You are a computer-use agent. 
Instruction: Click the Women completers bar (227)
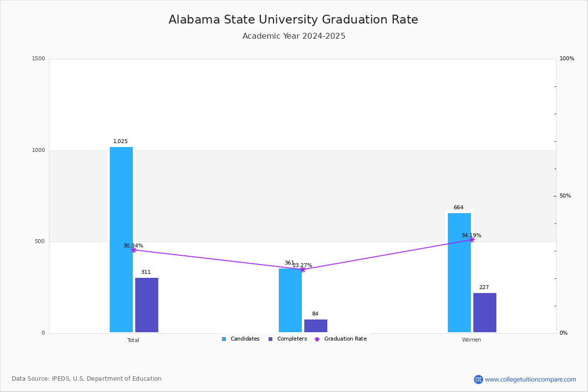coord(485,313)
